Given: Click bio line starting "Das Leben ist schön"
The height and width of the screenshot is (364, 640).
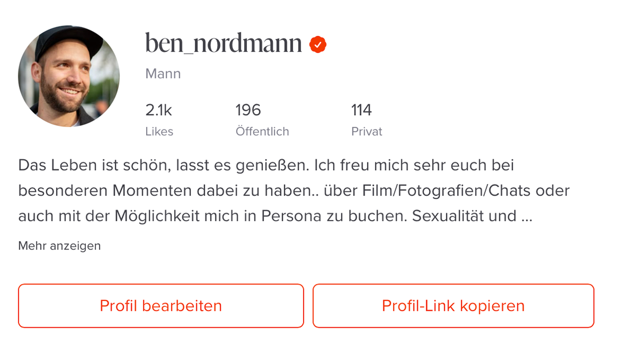Looking at the screenshot, I should click(266, 165).
